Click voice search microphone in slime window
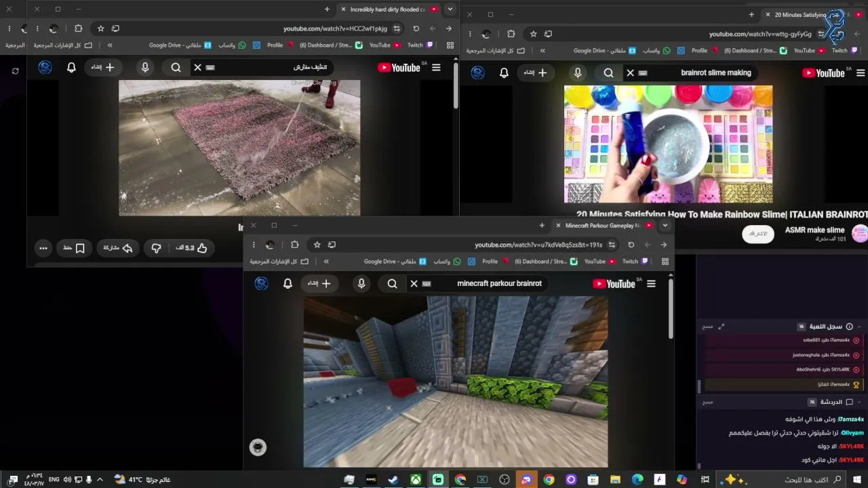The width and height of the screenshot is (868, 488). tap(578, 73)
